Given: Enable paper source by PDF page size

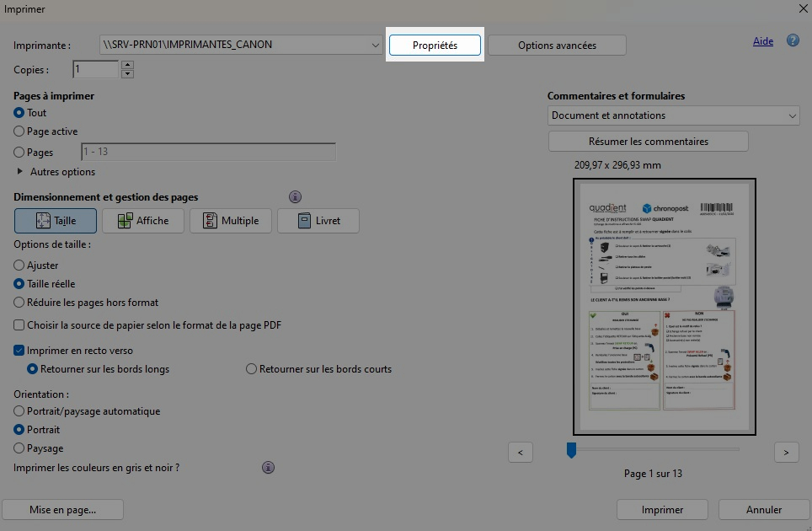Looking at the screenshot, I should pos(19,325).
